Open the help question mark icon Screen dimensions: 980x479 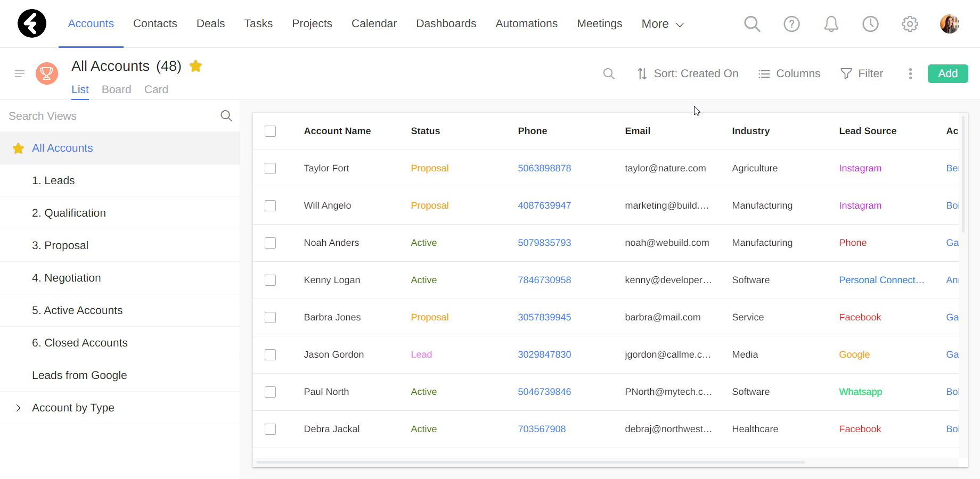click(791, 23)
